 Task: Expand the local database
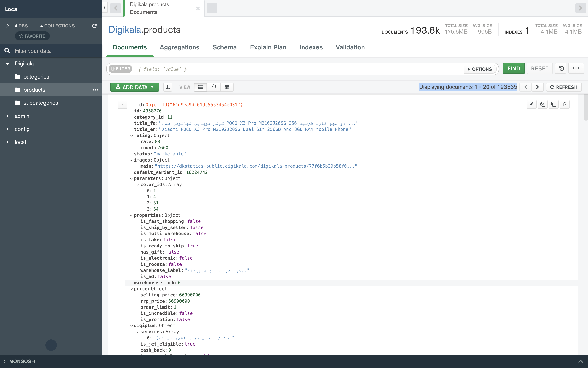tap(8, 142)
